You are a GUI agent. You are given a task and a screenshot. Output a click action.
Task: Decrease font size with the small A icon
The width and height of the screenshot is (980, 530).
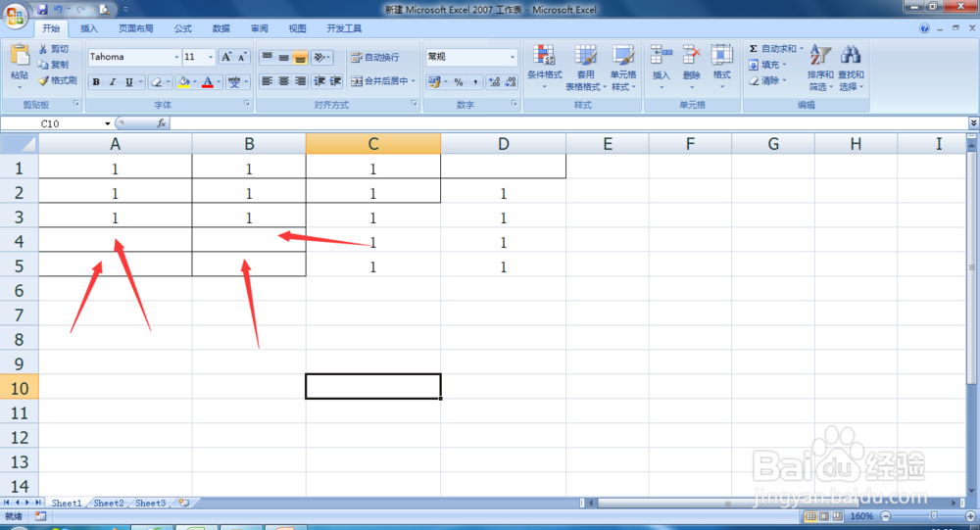pos(242,57)
